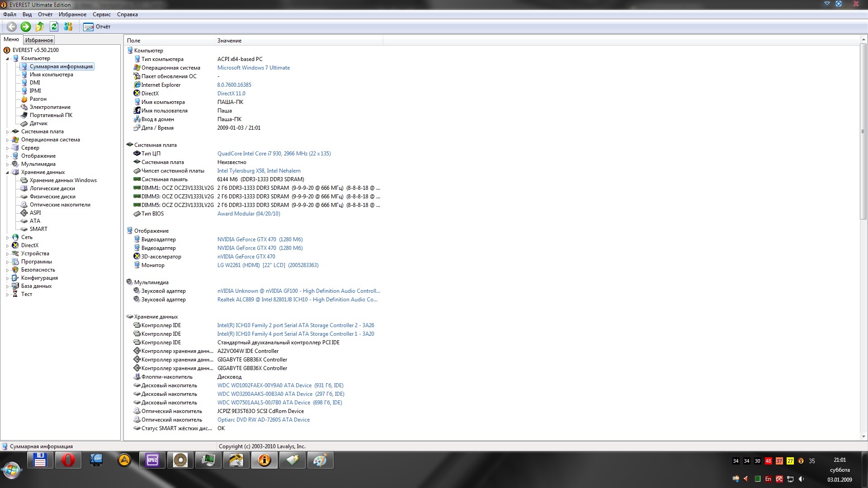Switch to the Избранное tab in the side panel
The height and width of the screenshot is (488, 868).
pos(39,40)
